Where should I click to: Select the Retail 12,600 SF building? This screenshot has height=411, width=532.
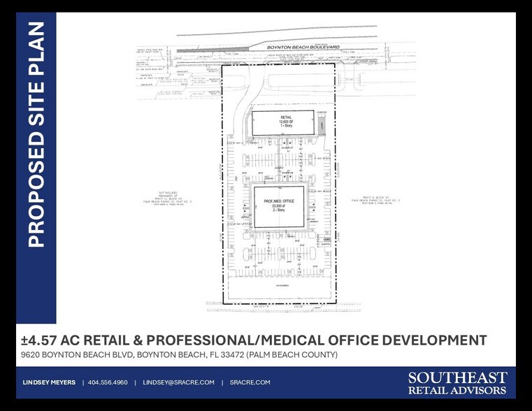pyautogui.click(x=282, y=122)
